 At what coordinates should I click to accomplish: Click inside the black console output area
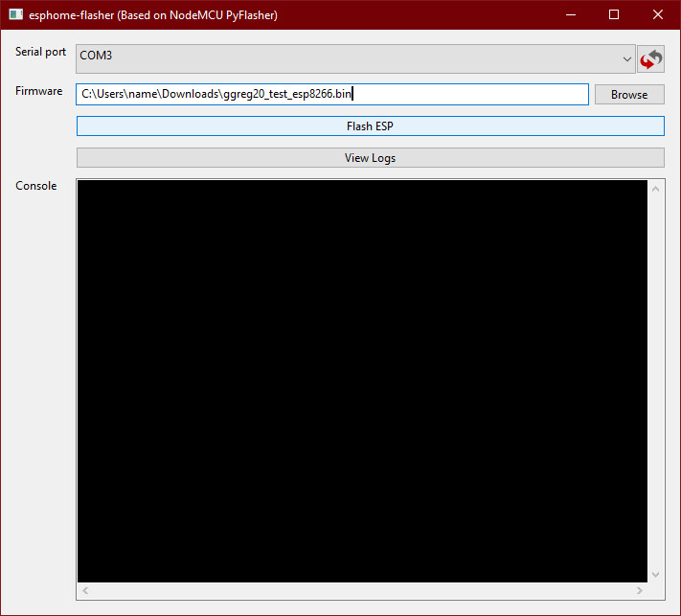362,381
